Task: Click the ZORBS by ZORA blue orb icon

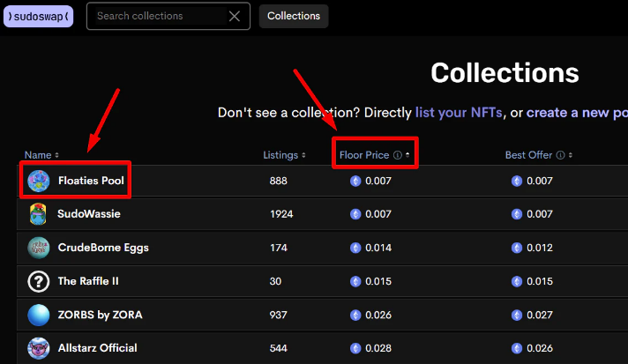Action: click(x=38, y=315)
